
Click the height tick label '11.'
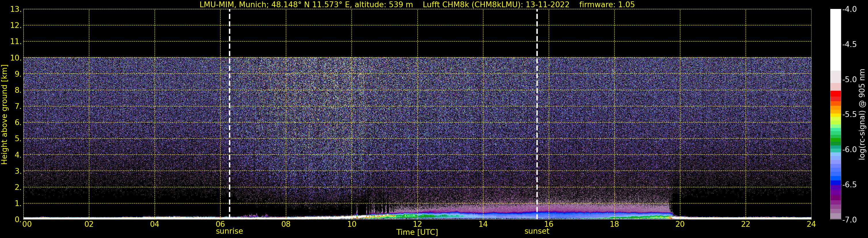point(16,42)
